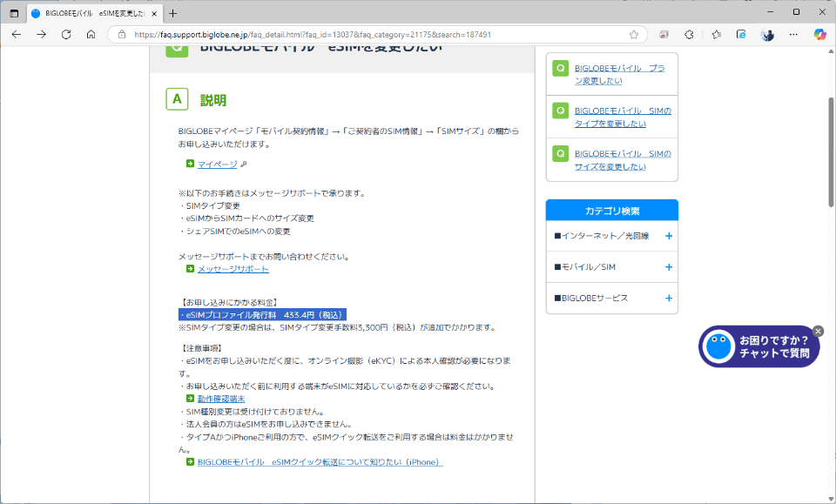Open the browser profile avatar

(767, 35)
